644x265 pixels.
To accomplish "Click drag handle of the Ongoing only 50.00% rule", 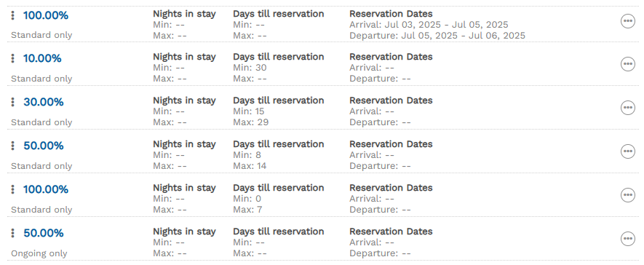I will pos(12,233).
